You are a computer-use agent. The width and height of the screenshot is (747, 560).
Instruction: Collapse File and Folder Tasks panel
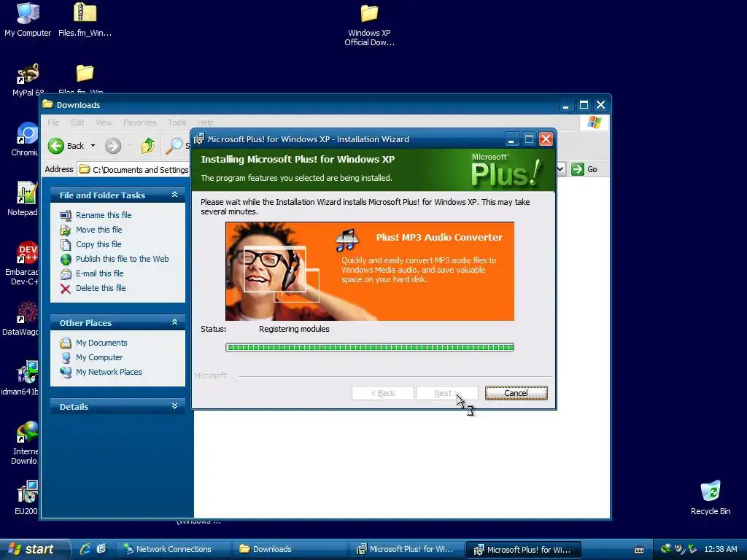(174, 195)
